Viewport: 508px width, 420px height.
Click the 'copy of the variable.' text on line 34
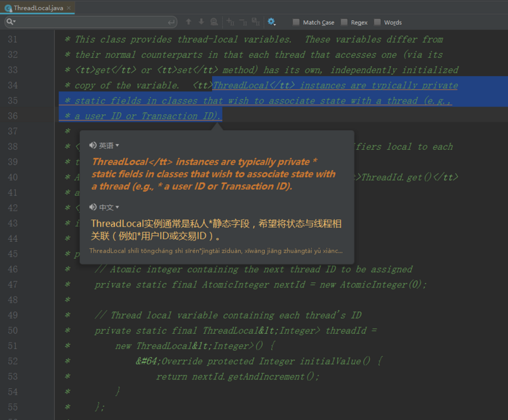126,86
